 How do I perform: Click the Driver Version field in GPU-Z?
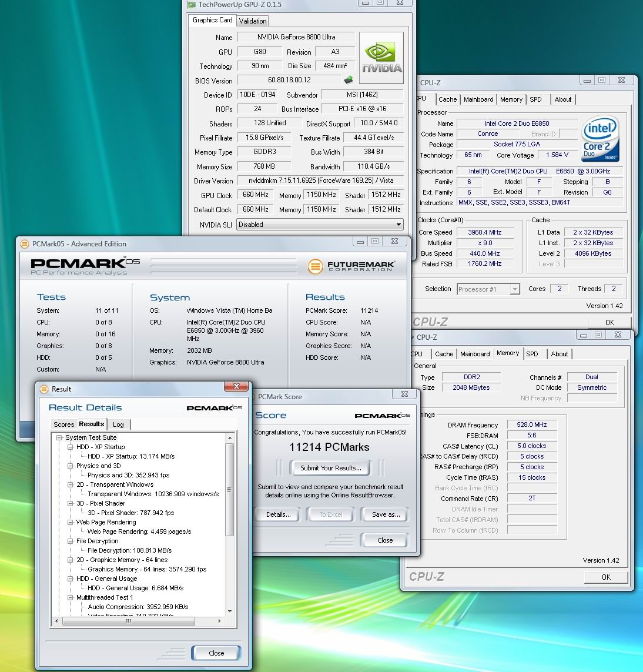pos(320,180)
